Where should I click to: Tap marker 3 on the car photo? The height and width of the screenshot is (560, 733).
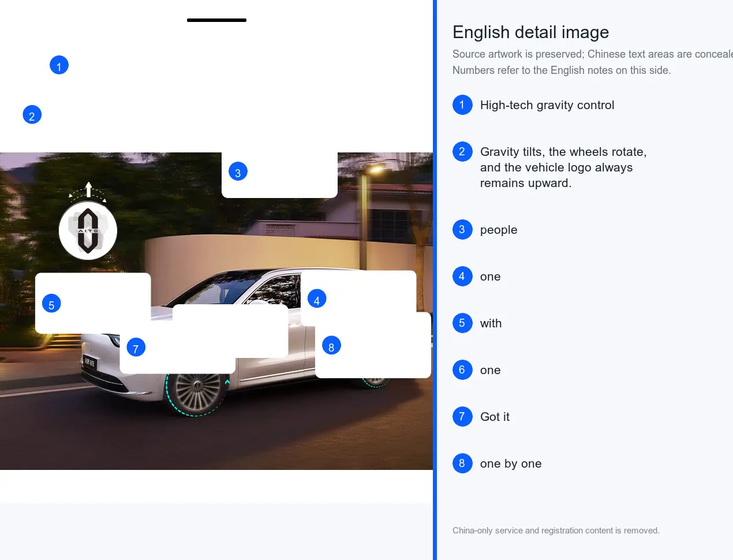coord(238,171)
